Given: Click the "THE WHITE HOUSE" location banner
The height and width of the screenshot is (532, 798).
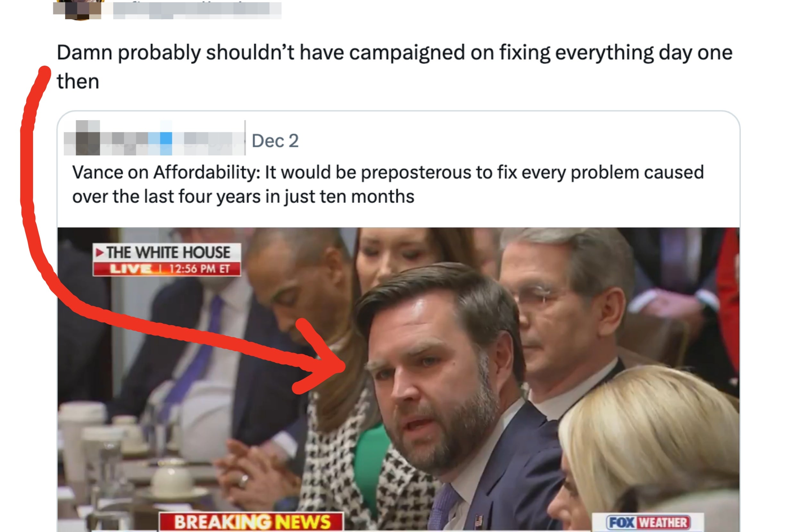Looking at the screenshot, I should [x=167, y=253].
